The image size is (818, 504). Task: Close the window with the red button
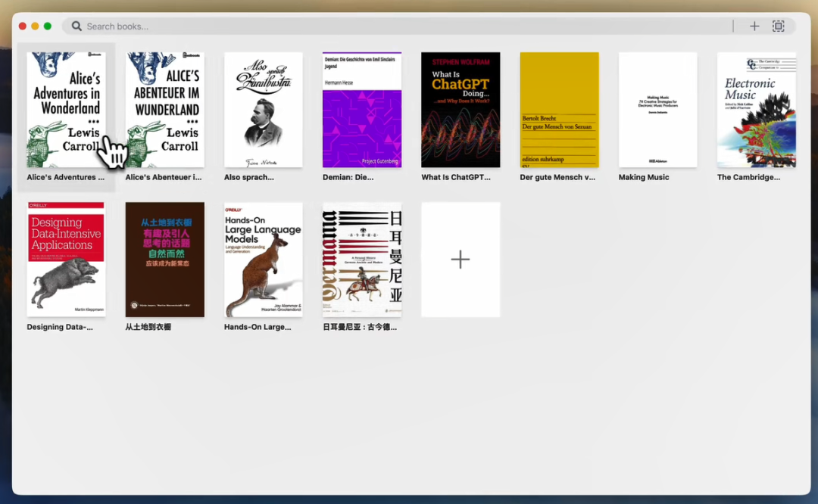point(23,26)
